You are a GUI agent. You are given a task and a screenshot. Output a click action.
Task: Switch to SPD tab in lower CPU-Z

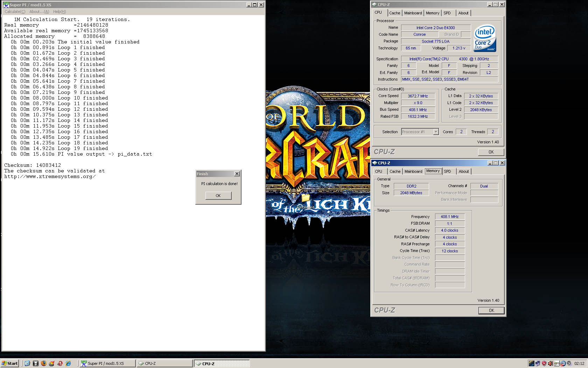click(x=448, y=171)
